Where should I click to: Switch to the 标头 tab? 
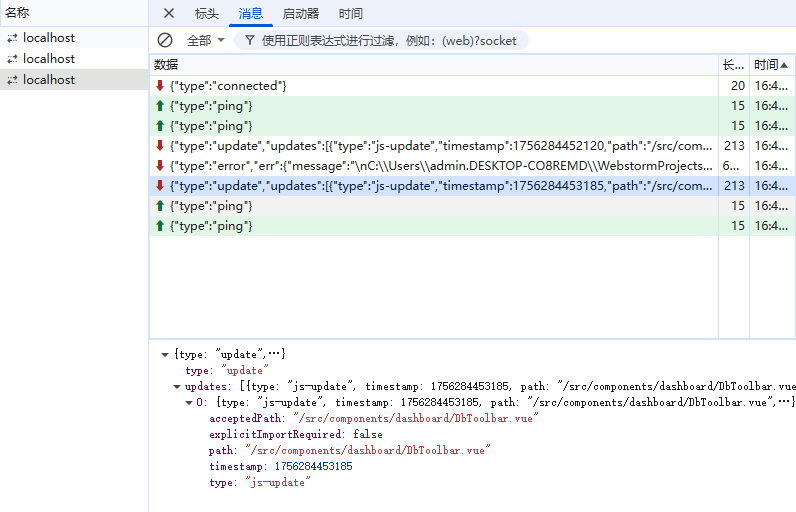[207, 13]
